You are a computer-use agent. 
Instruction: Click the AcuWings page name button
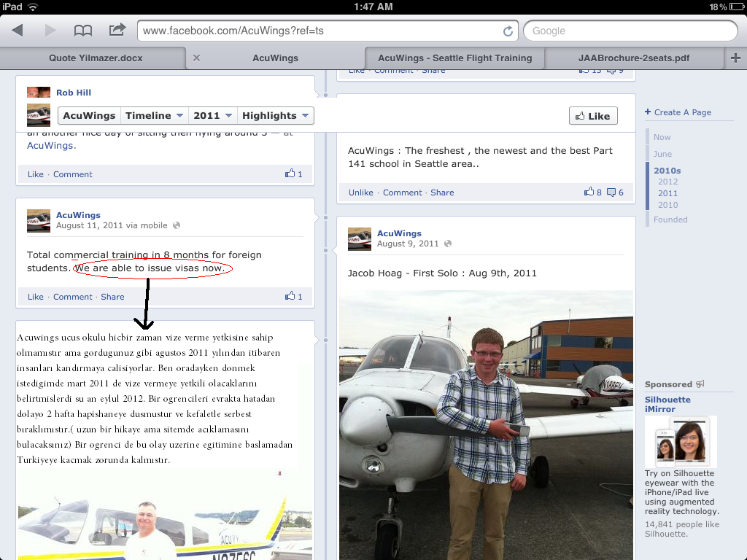click(x=89, y=116)
